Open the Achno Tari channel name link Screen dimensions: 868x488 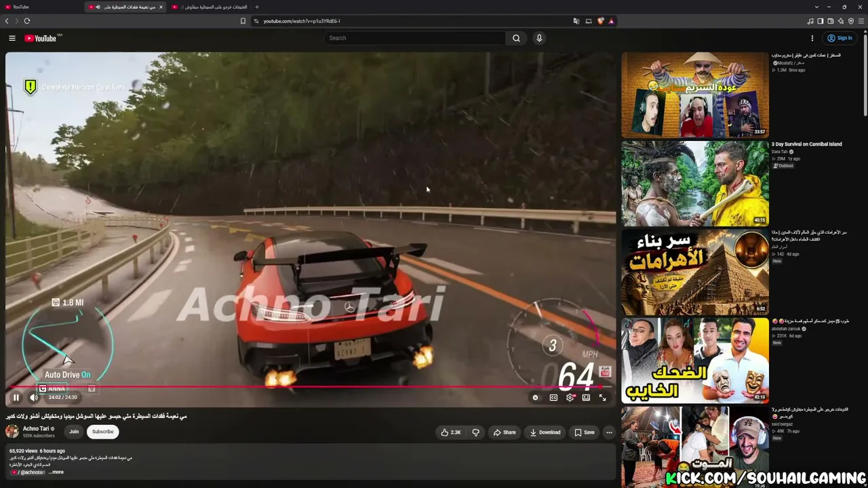[x=36, y=428]
